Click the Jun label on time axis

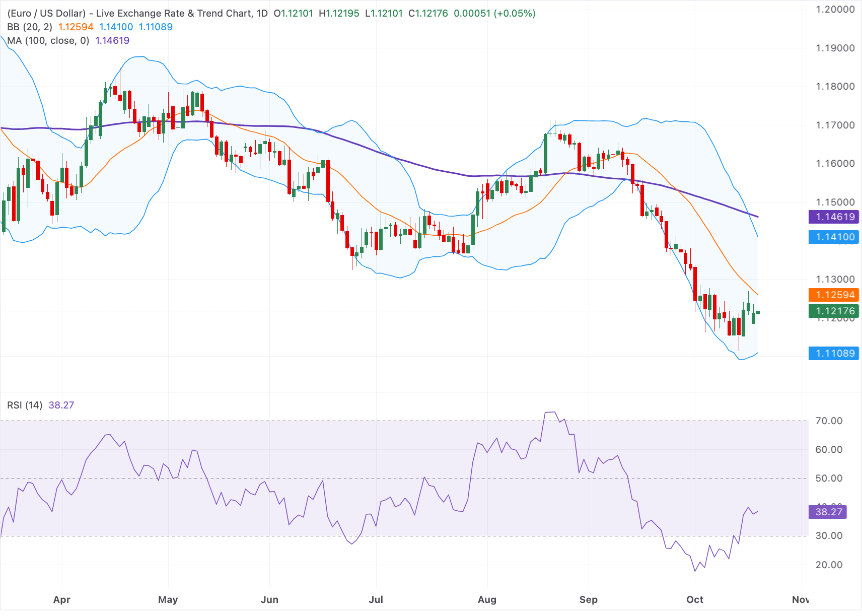(x=270, y=599)
